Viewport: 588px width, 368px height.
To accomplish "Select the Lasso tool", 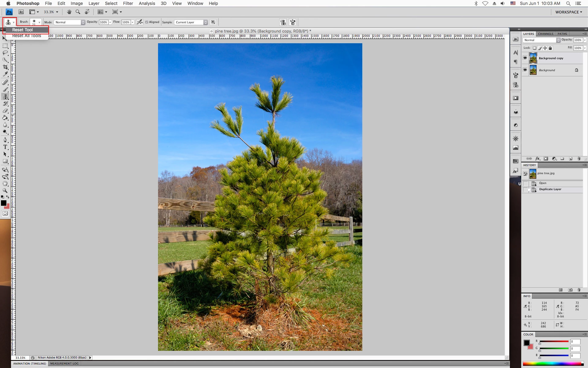I will point(5,53).
